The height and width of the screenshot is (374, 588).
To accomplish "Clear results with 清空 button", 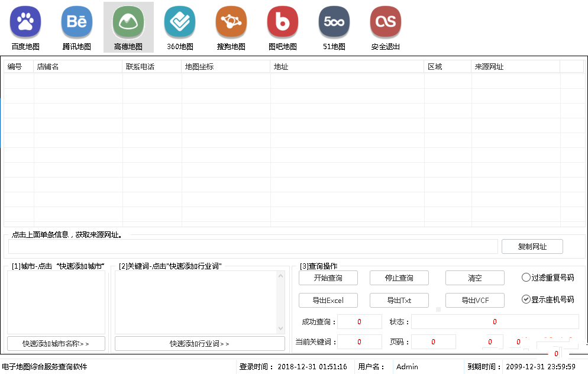I will [475, 278].
